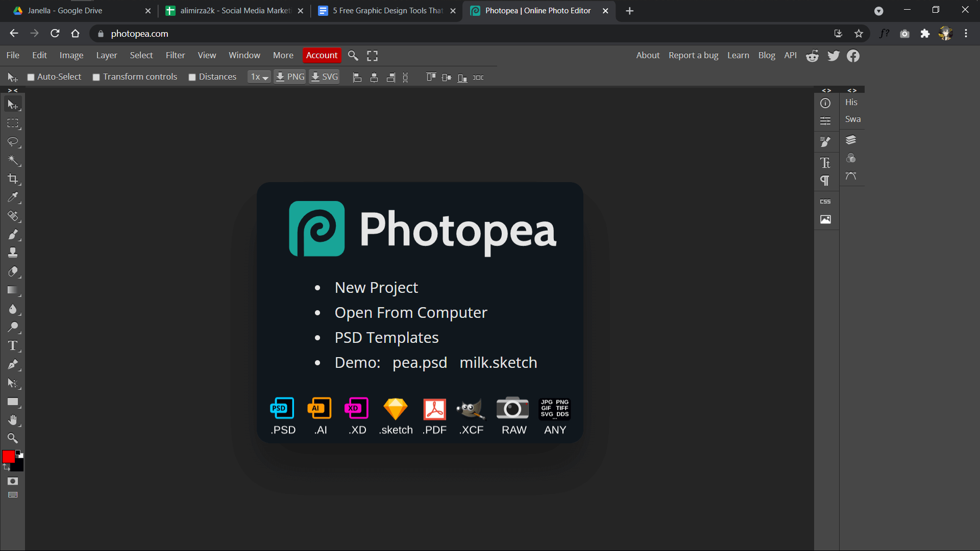
Task: Open the milk.sketch demo
Action: [x=498, y=363]
